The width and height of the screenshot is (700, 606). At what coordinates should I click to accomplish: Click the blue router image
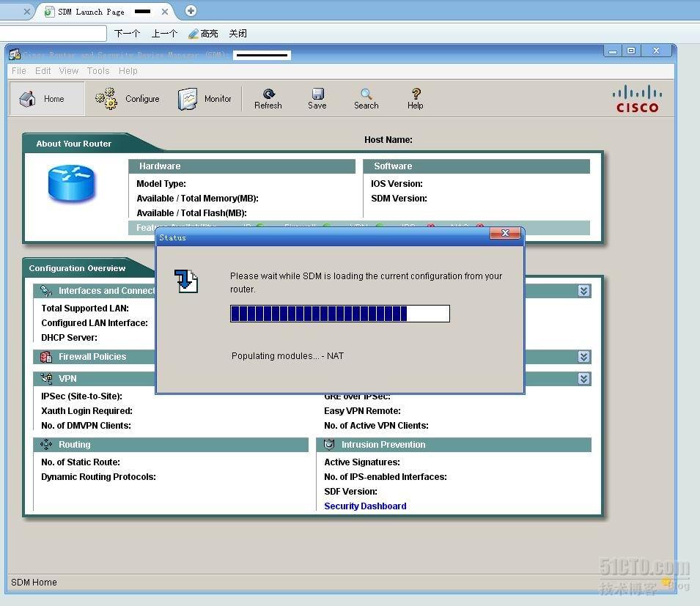coord(71,183)
